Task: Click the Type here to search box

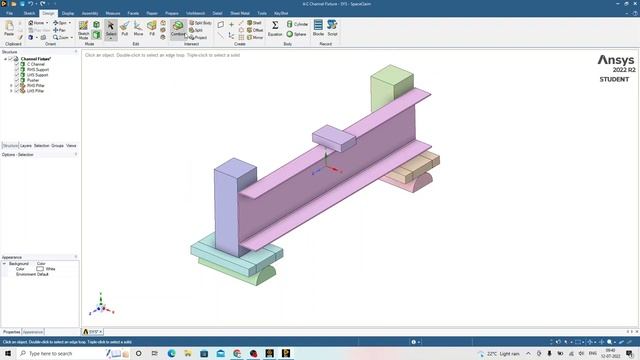Action: pyautogui.click(x=61, y=353)
